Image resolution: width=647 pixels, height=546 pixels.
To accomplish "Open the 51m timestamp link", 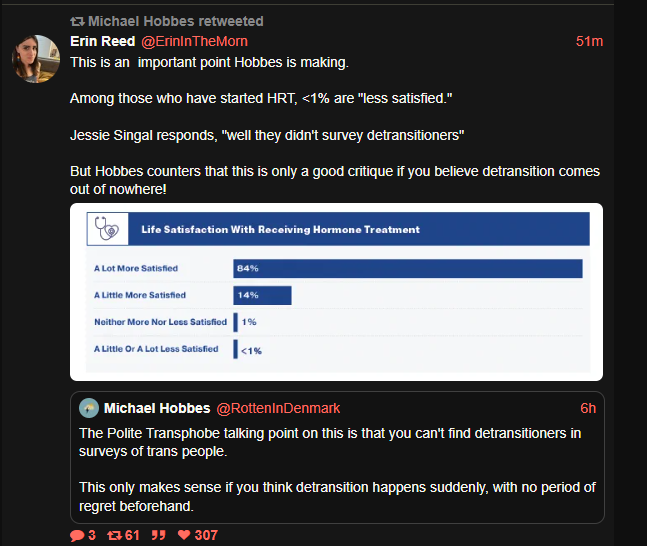I will coord(589,41).
